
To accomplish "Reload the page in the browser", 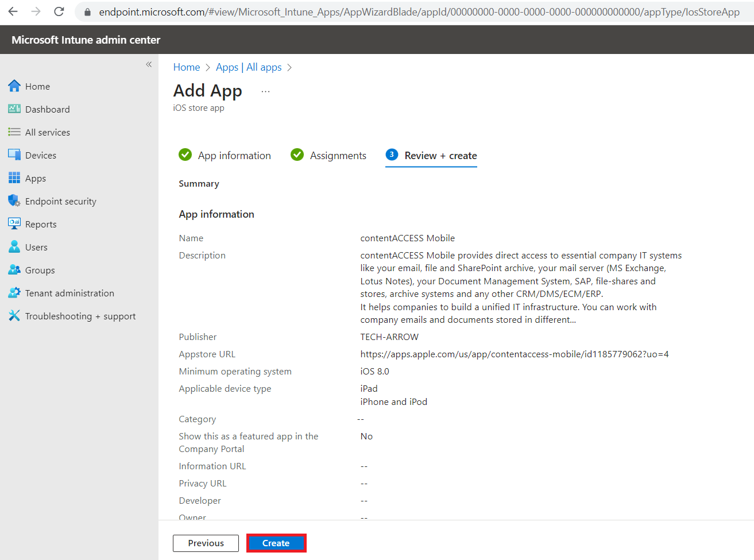I will (59, 11).
